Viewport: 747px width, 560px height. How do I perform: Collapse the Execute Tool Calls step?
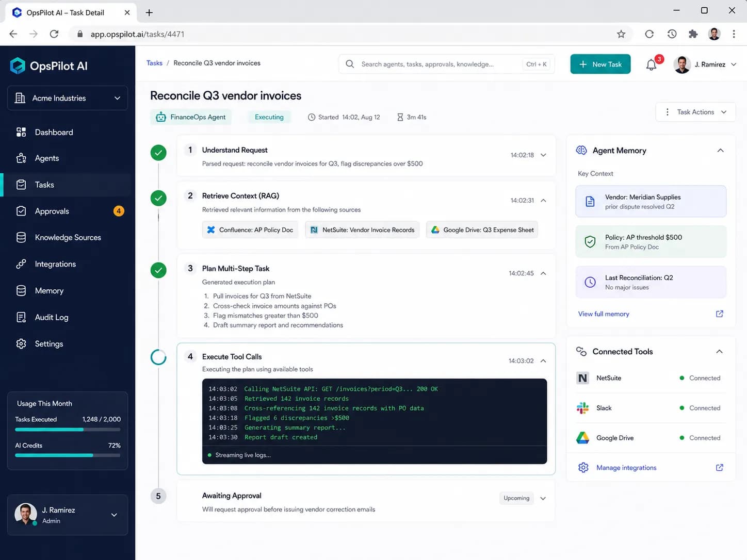pyautogui.click(x=543, y=361)
